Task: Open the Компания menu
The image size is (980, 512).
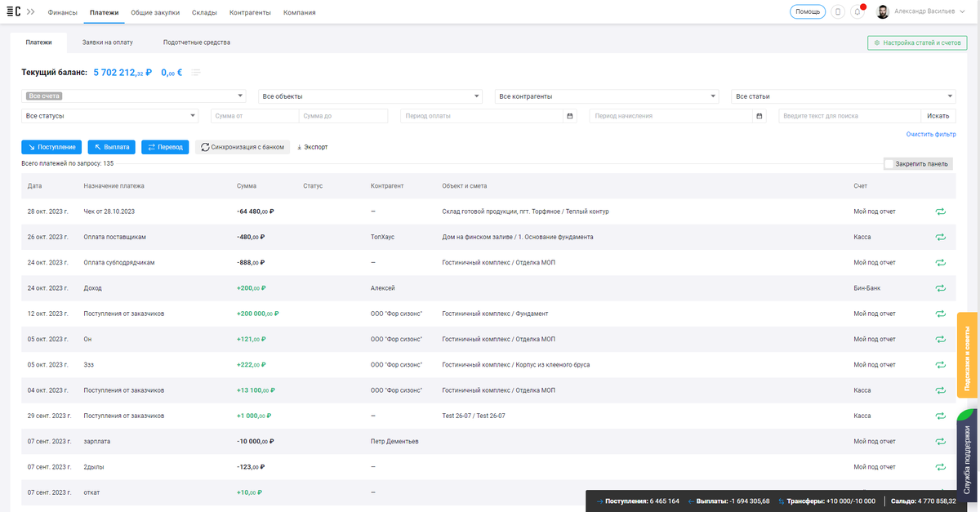Action: 299,12
